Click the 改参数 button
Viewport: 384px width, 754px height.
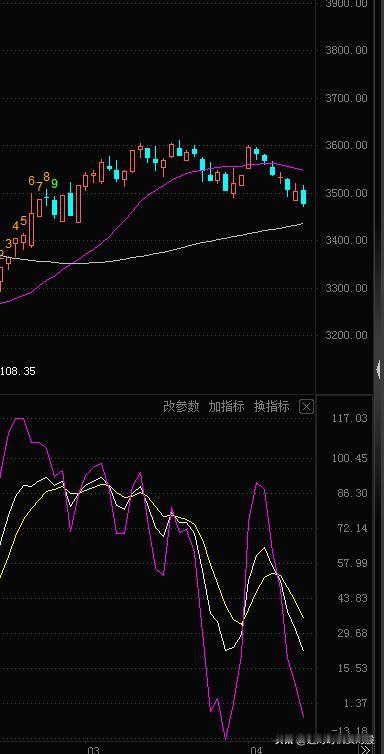pyautogui.click(x=181, y=407)
